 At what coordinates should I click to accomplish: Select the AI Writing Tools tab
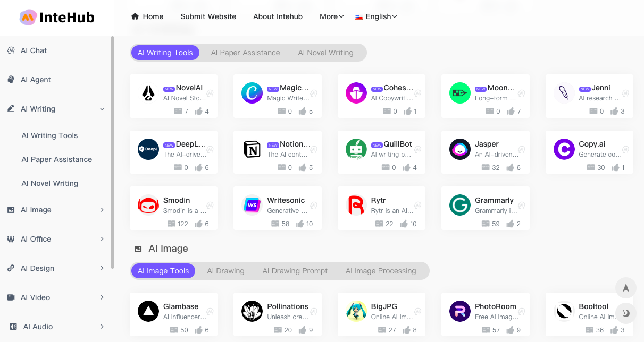point(165,53)
